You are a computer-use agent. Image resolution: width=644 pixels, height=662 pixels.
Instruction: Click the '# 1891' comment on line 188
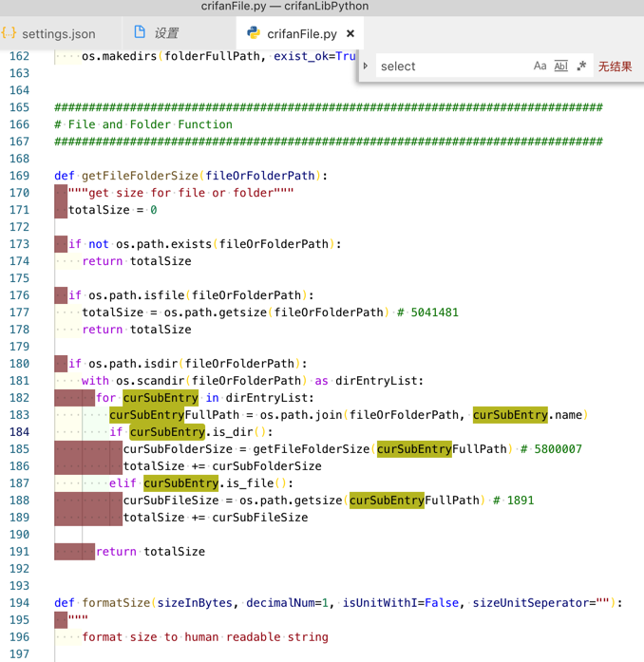click(514, 501)
